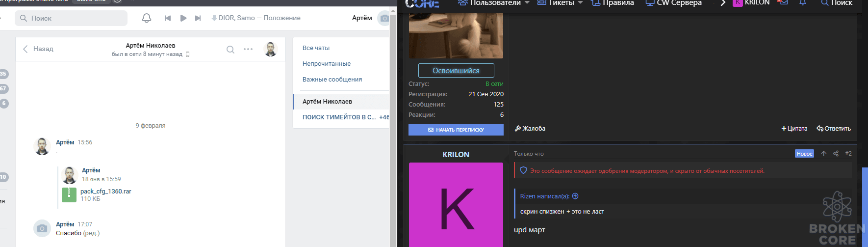Open VK notifications bell
Image resolution: width=868 pixels, height=247 pixels.
(x=146, y=18)
